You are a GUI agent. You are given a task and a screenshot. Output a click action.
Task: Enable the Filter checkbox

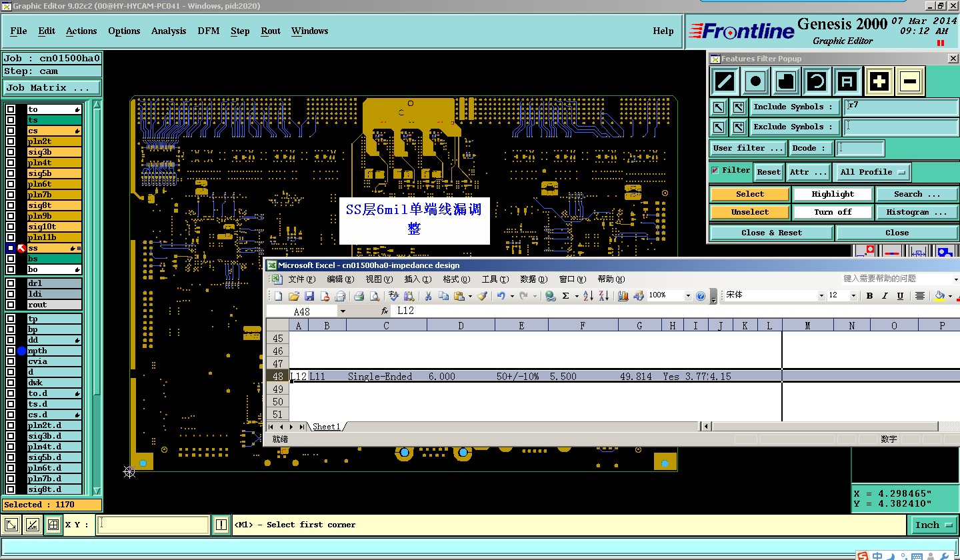(715, 171)
